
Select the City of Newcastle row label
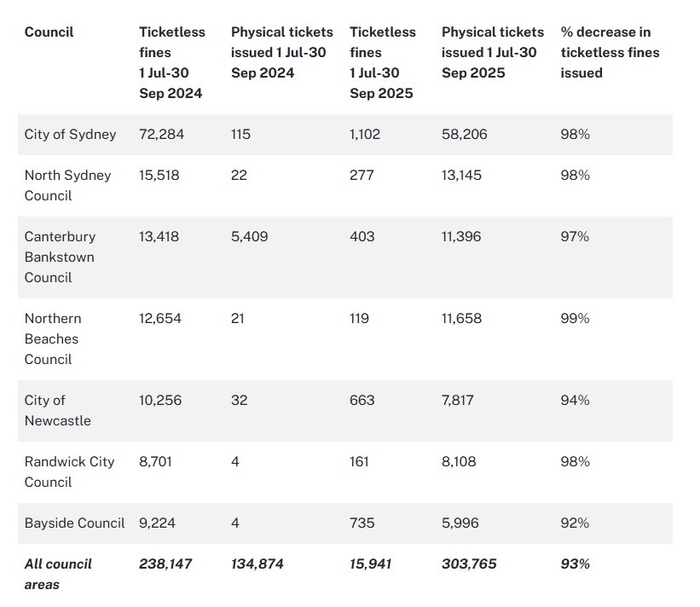point(57,410)
